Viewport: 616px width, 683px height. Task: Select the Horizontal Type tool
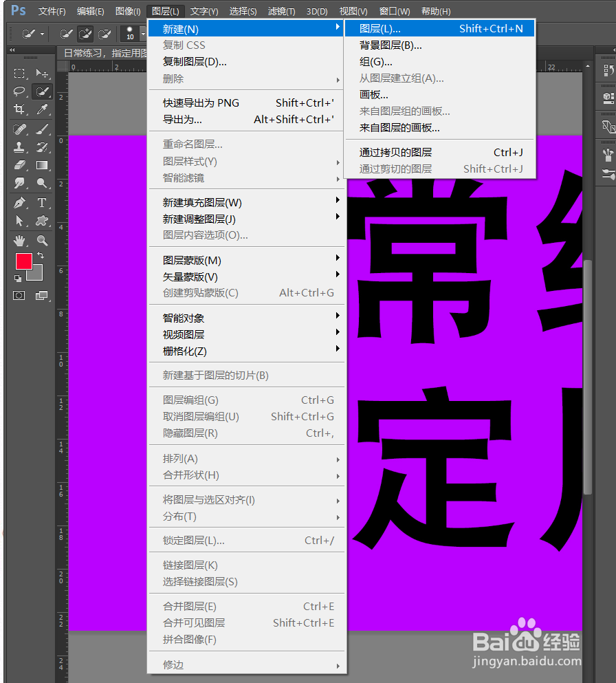42,202
